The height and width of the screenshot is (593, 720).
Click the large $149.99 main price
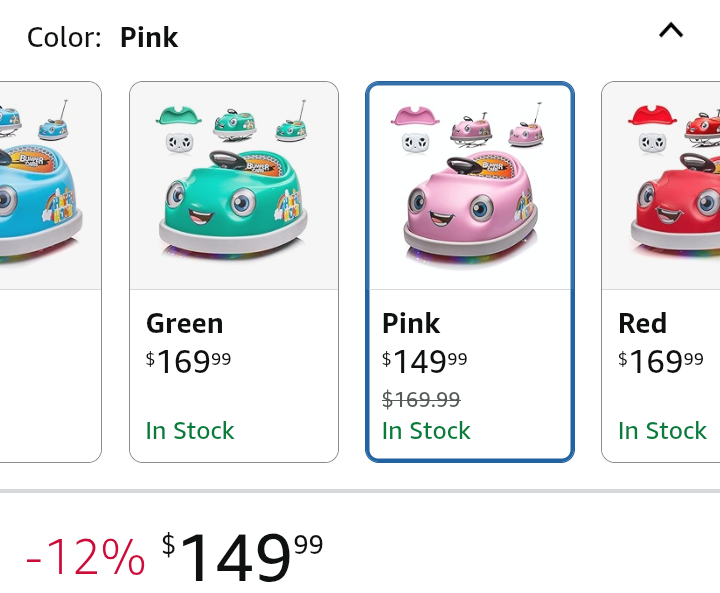click(x=243, y=555)
